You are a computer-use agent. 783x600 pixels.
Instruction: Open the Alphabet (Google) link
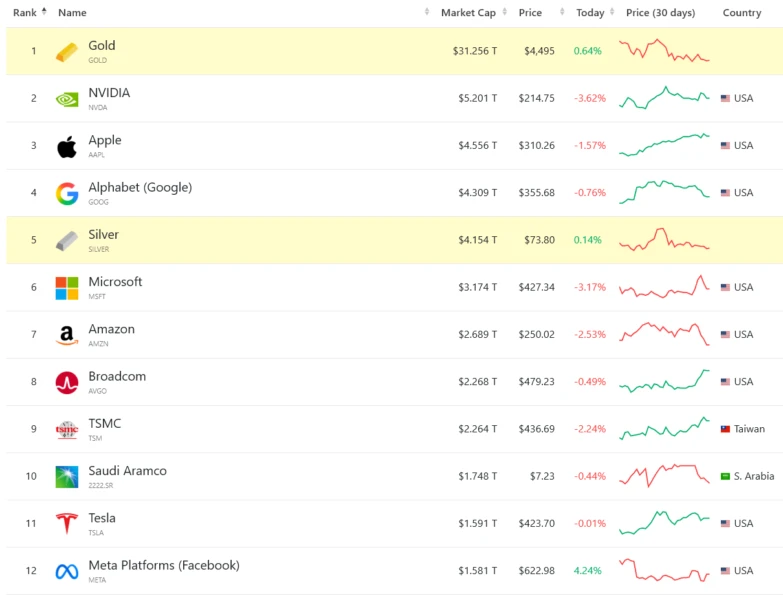[x=140, y=187]
